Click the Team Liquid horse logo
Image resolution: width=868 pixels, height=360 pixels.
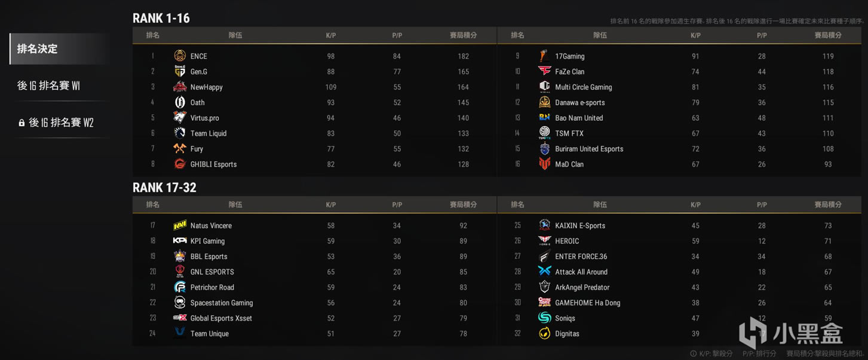click(x=180, y=133)
